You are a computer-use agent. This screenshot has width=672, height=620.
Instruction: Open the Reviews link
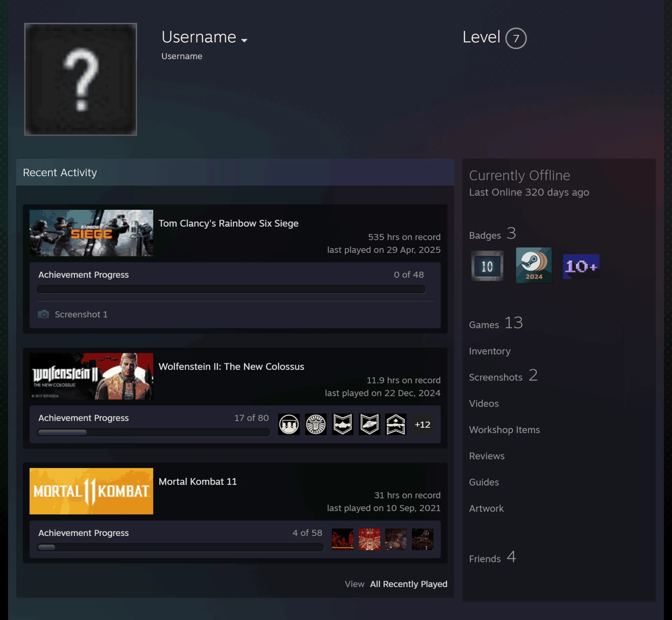(487, 456)
